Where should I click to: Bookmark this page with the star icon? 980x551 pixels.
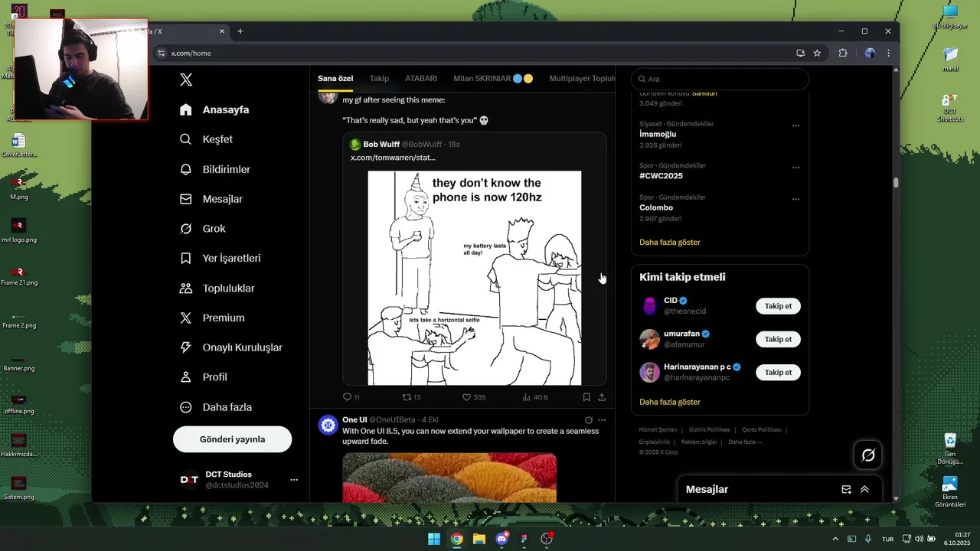click(817, 53)
